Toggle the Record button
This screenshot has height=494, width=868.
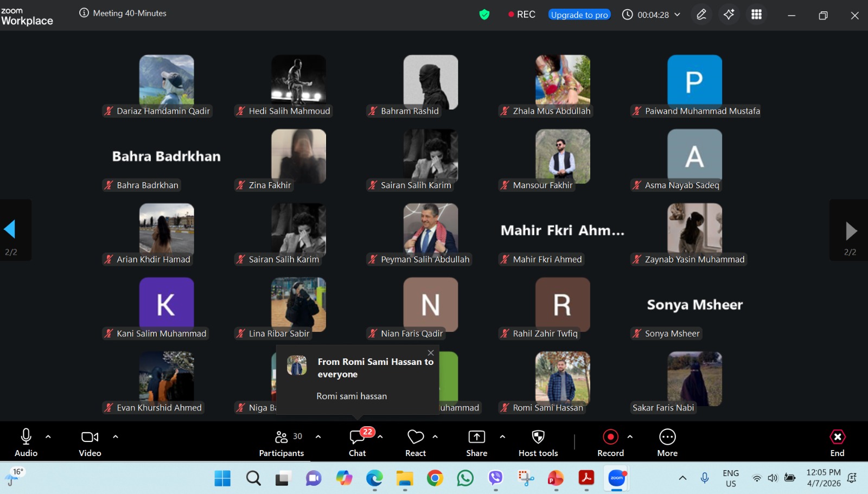(x=610, y=437)
